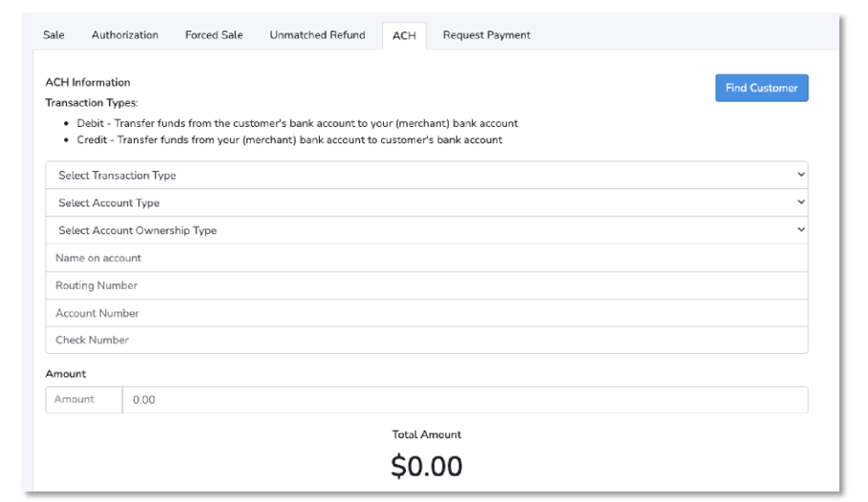Click the Amount prefix label box
The image size is (868, 502).
(x=84, y=400)
